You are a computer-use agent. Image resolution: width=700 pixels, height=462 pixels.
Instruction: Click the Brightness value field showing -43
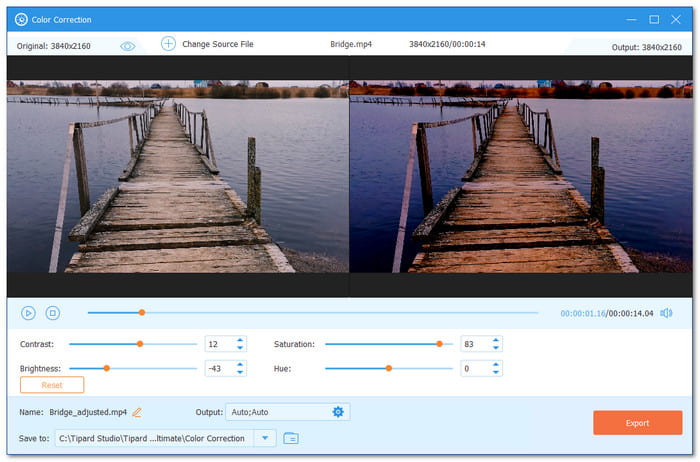219,369
